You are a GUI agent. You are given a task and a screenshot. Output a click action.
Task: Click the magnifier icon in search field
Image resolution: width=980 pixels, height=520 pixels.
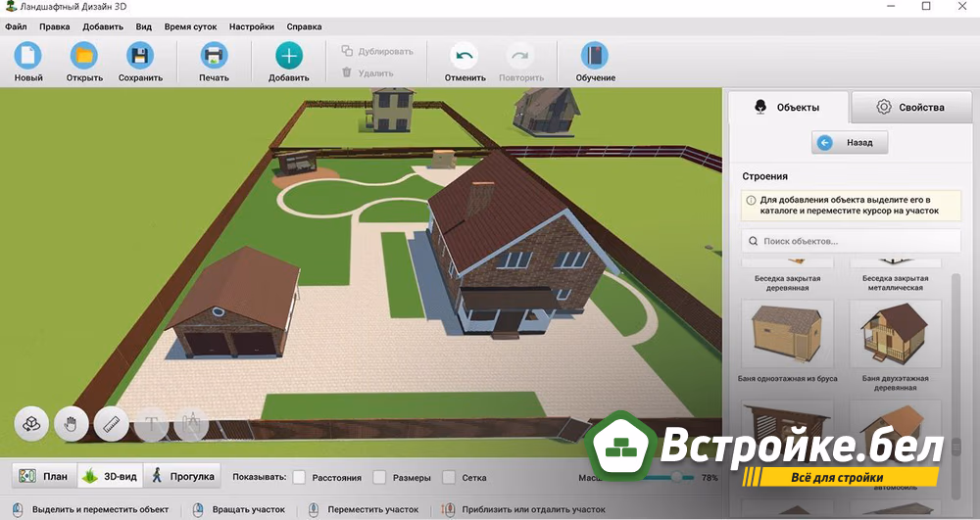point(753,241)
